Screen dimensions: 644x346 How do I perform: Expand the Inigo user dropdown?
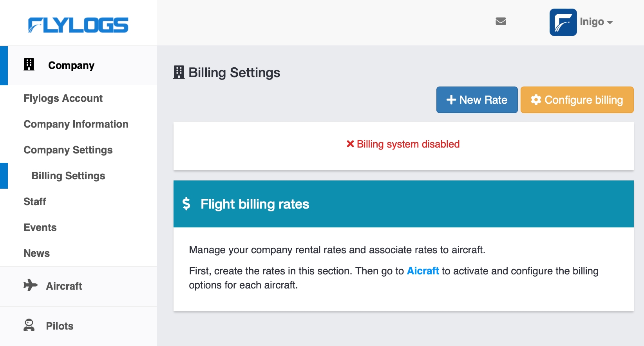596,22
